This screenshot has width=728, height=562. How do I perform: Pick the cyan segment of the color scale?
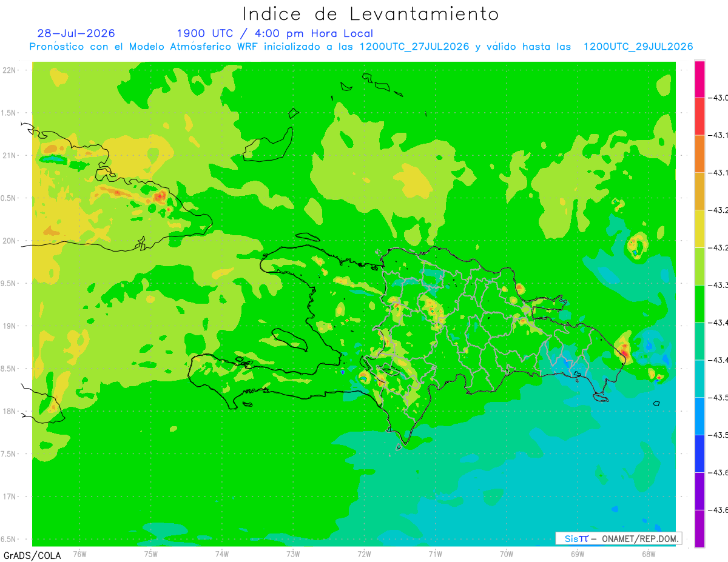pos(699,379)
